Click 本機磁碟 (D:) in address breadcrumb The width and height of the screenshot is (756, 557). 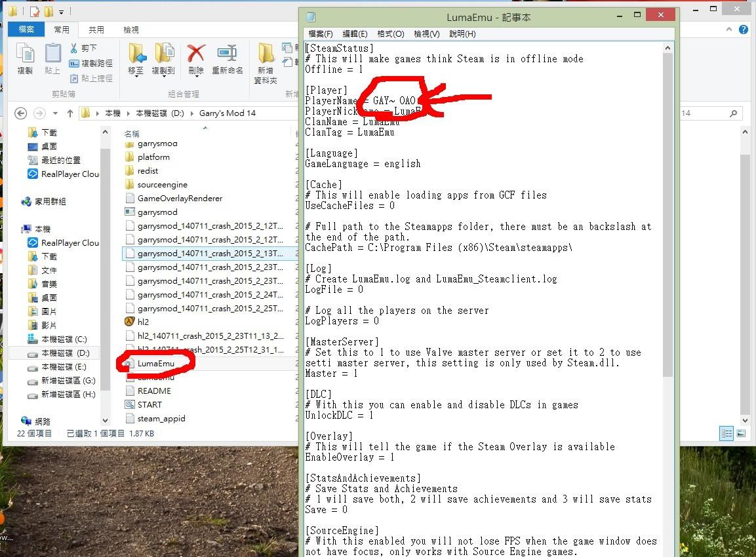[160, 113]
